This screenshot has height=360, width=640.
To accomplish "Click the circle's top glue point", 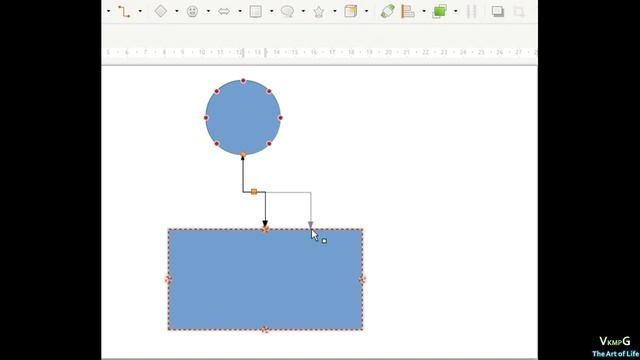I will pyautogui.click(x=243, y=81).
